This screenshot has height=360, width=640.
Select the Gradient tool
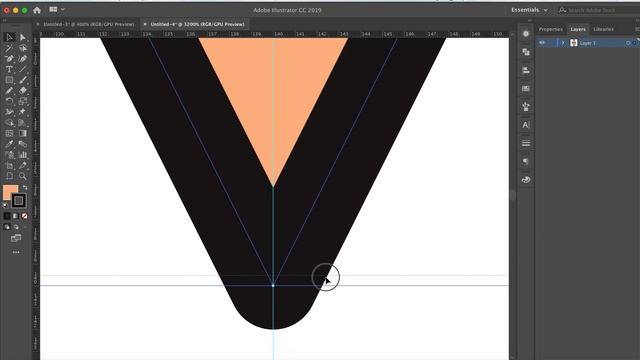pyautogui.click(x=23, y=133)
